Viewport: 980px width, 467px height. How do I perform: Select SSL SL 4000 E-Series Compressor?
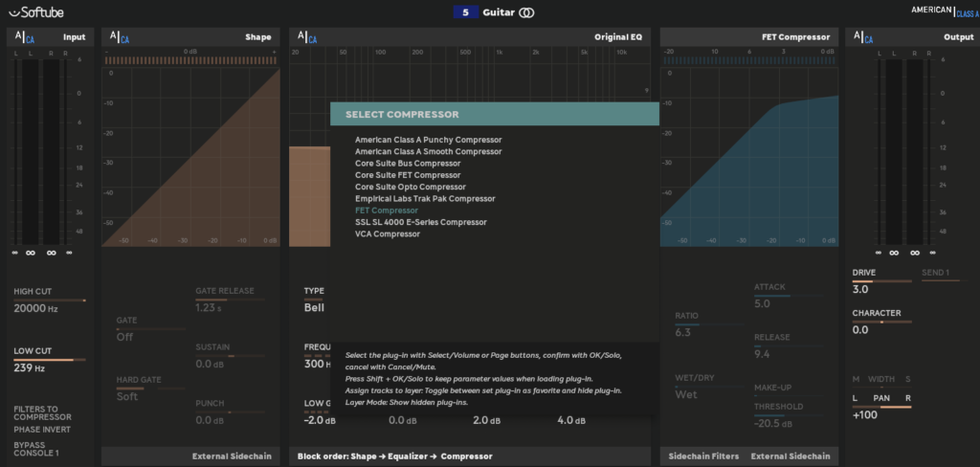421,222
